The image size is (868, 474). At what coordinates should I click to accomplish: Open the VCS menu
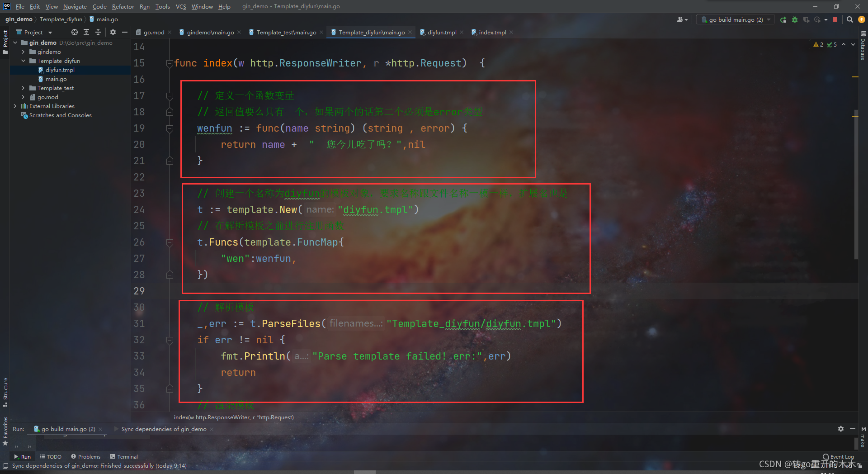point(180,6)
